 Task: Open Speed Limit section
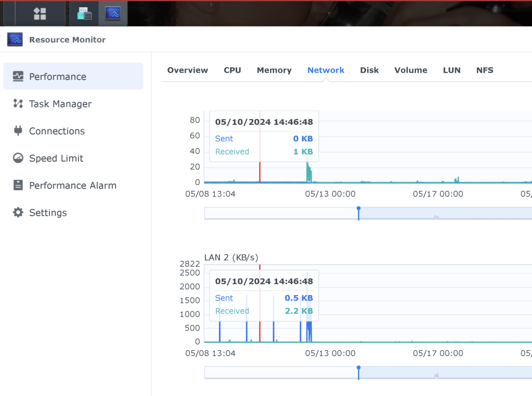tap(73, 158)
